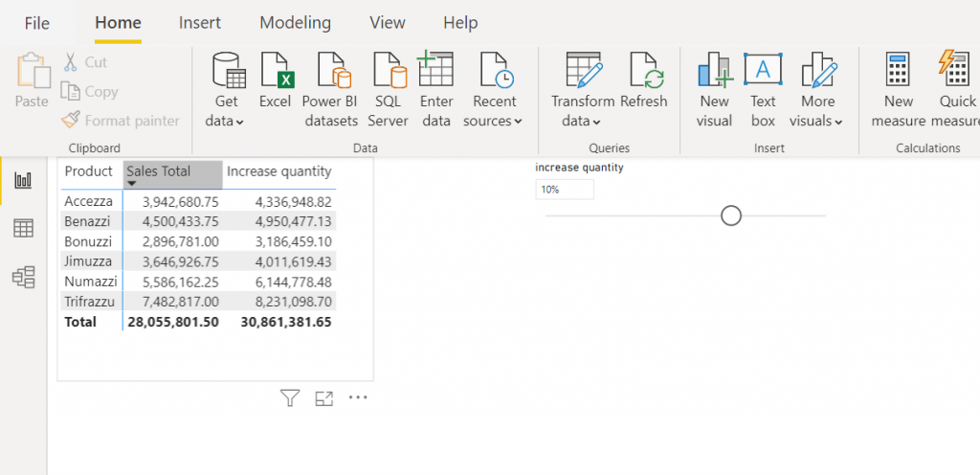Open the Recent sources dropdown
This screenshot has width=980, height=475.
coord(493,122)
